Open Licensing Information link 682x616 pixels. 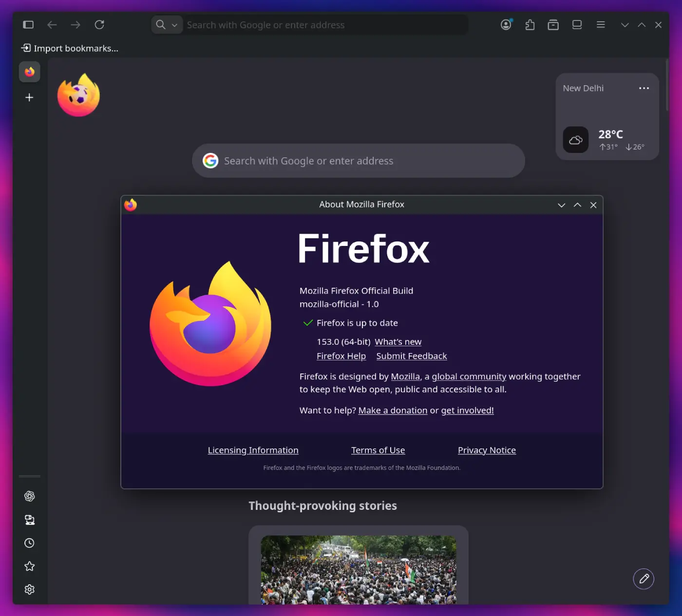pos(253,450)
